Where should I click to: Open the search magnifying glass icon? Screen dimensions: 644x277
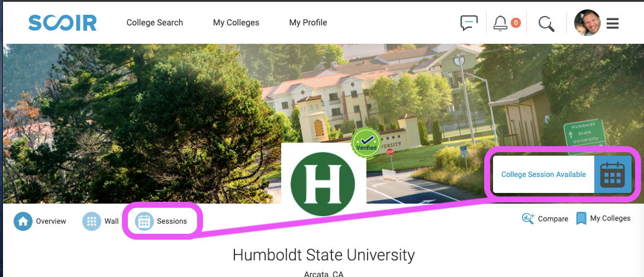[x=546, y=24]
